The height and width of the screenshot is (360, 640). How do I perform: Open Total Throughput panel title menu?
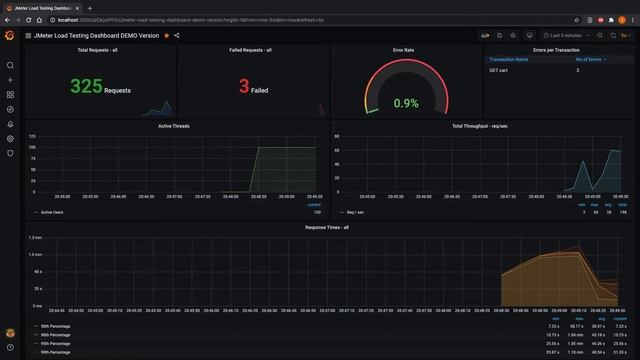click(480, 126)
